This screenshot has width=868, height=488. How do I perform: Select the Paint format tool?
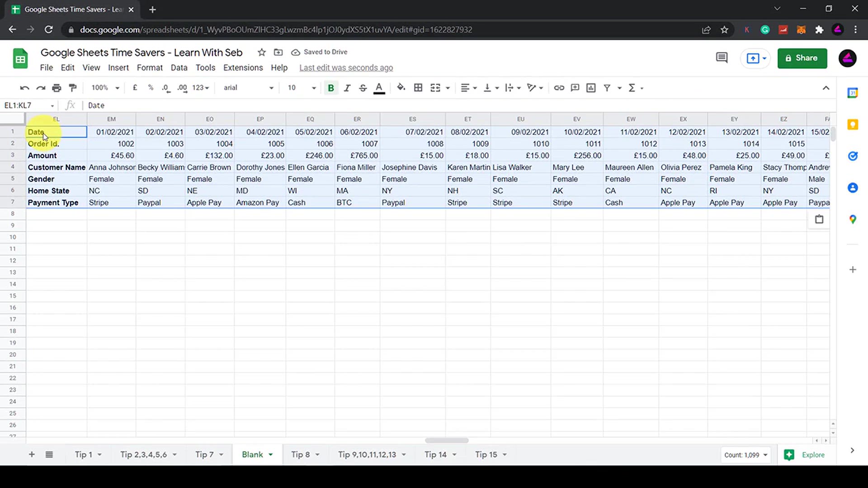pyautogui.click(x=73, y=88)
